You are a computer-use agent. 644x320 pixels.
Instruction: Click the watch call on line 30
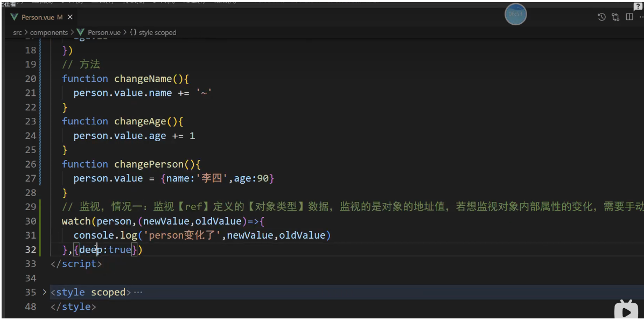(76, 221)
